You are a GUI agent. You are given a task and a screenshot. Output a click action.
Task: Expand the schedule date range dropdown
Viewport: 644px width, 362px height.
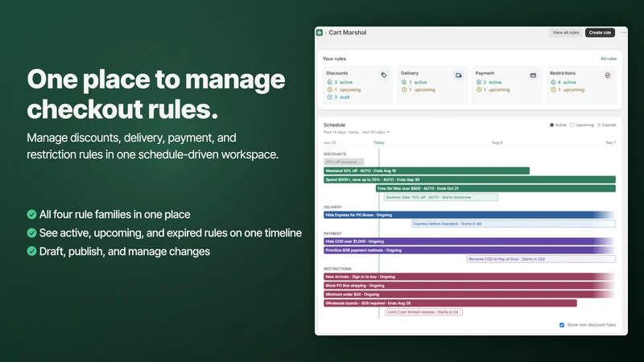(x=356, y=132)
